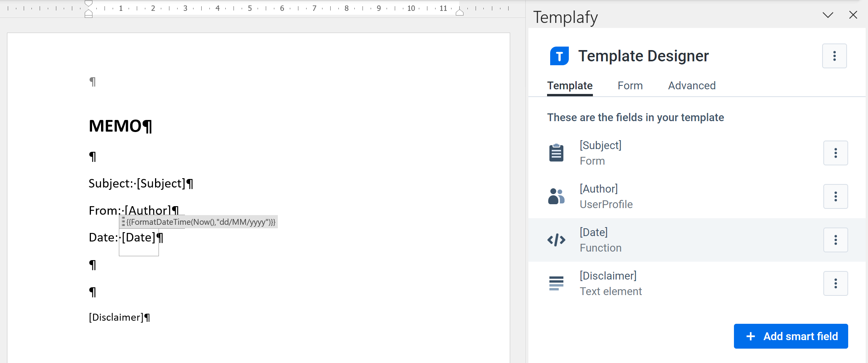Collapse the Templafy pane with the chevron
Viewport: 868px width, 363px height.
click(x=828, y=15)
